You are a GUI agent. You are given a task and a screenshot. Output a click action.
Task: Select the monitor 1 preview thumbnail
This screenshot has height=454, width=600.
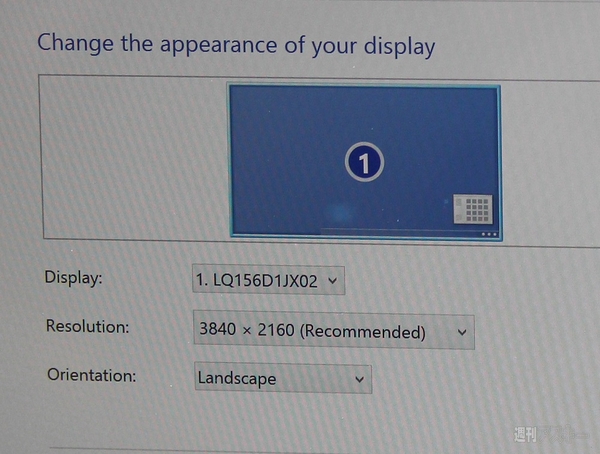coord(365,162)
